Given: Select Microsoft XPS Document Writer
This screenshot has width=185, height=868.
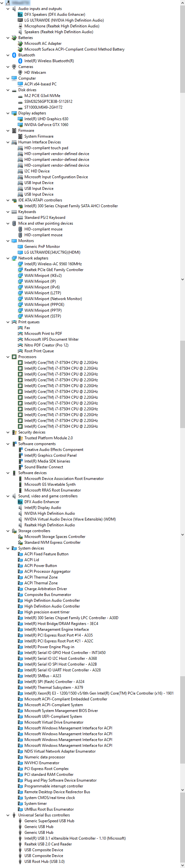Looking at the screenshot, I should click(51, 339).
